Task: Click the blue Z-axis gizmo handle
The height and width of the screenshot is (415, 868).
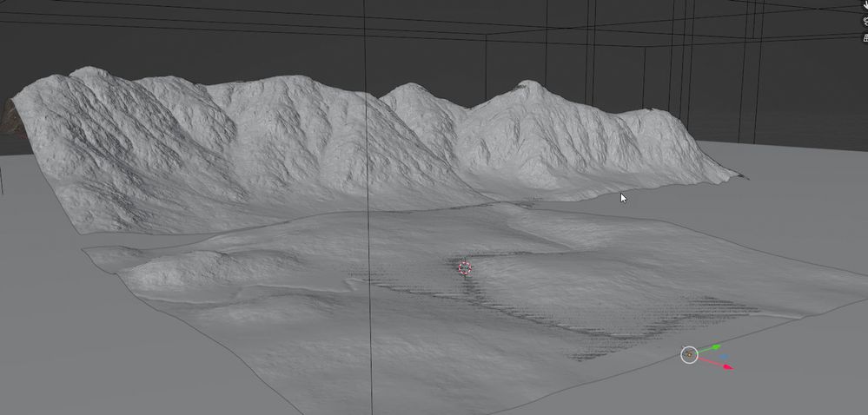Action: tap(724, 357)
